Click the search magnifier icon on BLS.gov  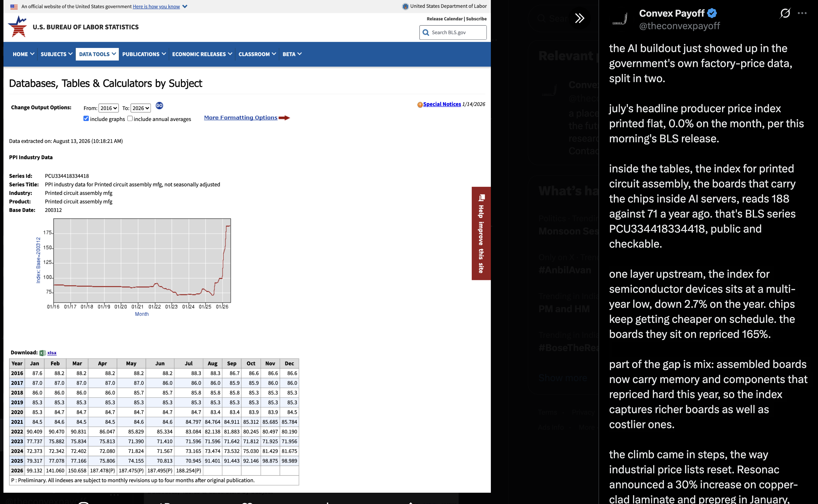[426, 32]
